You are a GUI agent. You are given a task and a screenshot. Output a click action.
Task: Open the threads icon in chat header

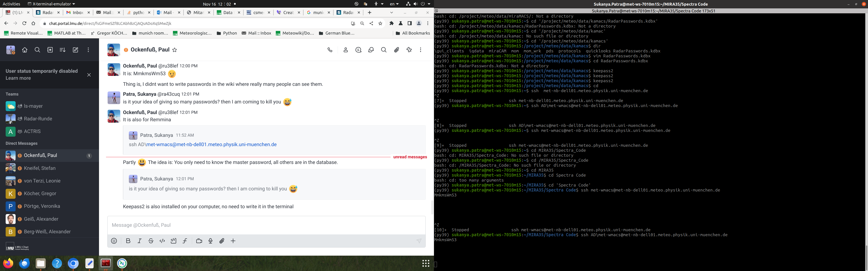point(358,50)
